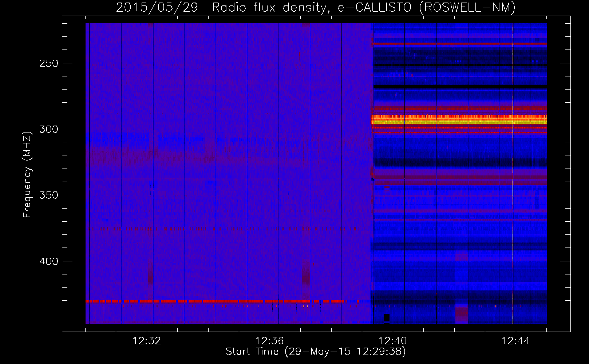The width and height of the screenshot is (589, 364).
Task: Click the 12:36 time tick label
Action: tap(270, 341)
